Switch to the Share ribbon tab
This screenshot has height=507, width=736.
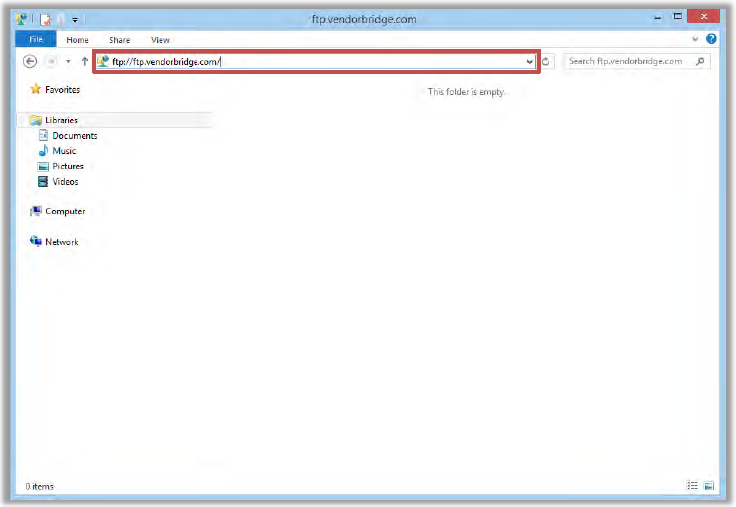tap(120, 40)
